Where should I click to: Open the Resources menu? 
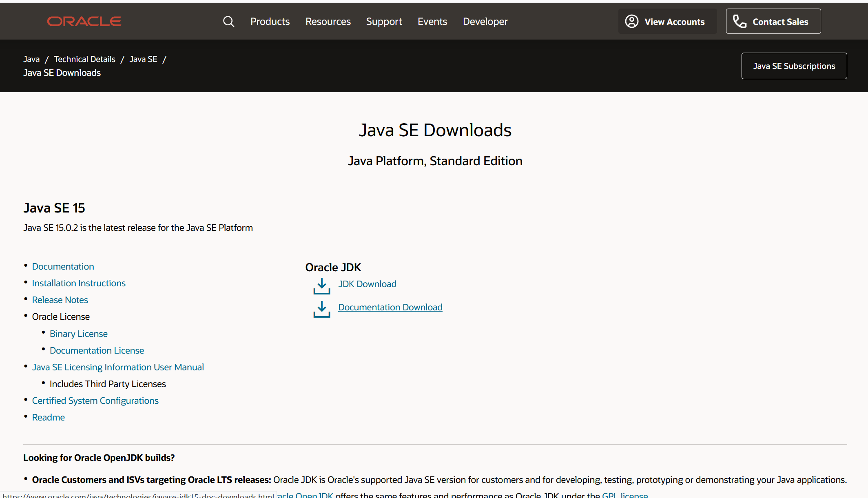pyautogui.click(x=328, y=22)
